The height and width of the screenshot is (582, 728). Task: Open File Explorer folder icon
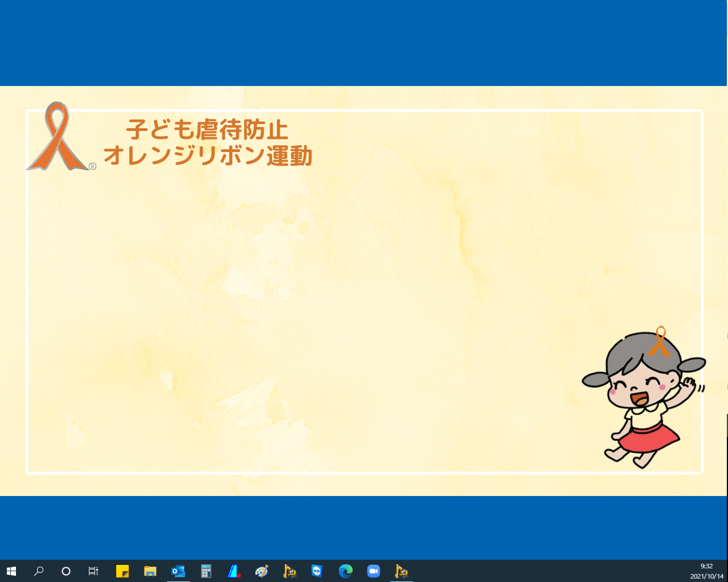(x=150, y=571)
